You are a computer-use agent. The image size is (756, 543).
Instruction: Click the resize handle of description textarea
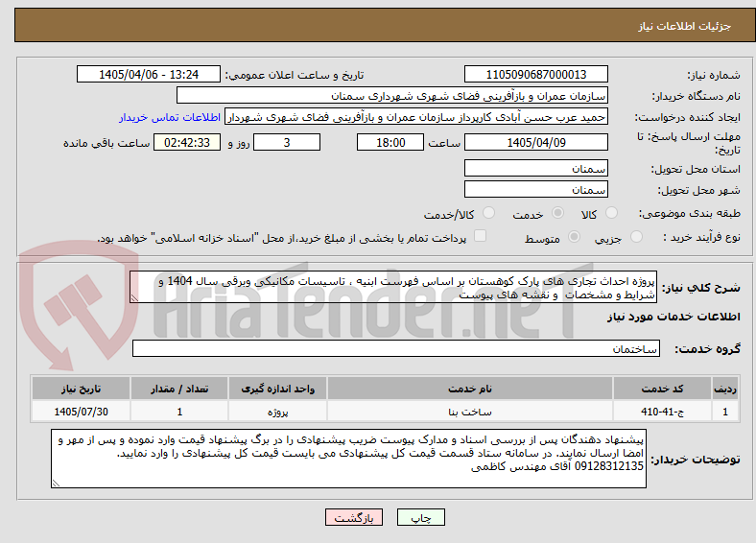pyautogui.click(x=134, y=298)
